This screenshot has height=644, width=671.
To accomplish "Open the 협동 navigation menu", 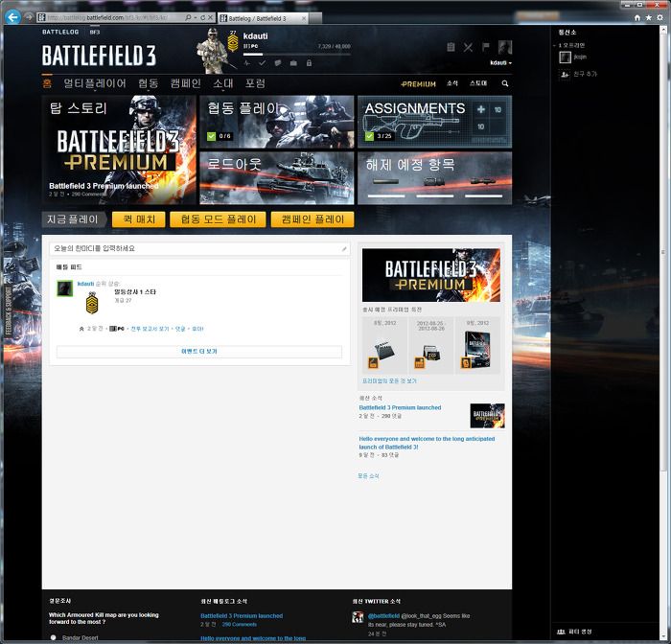I will pyautogui.click(x=148, y=83).
